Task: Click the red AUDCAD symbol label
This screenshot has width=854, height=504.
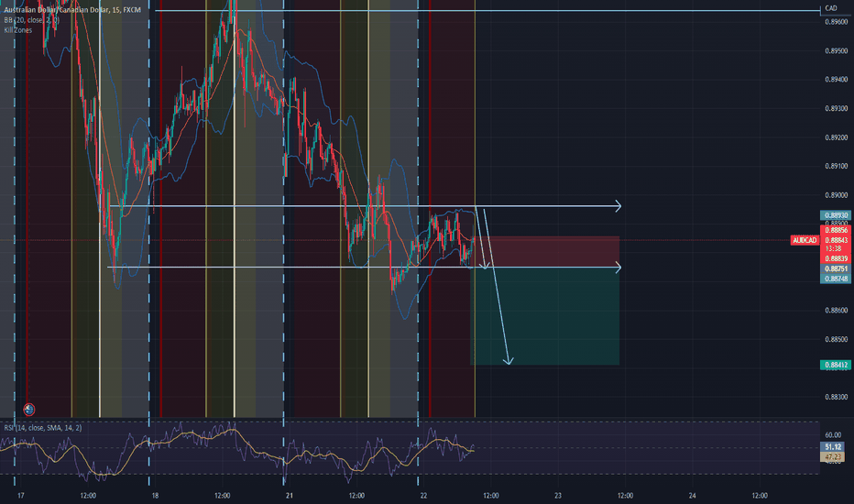Action: click(805, 240)
